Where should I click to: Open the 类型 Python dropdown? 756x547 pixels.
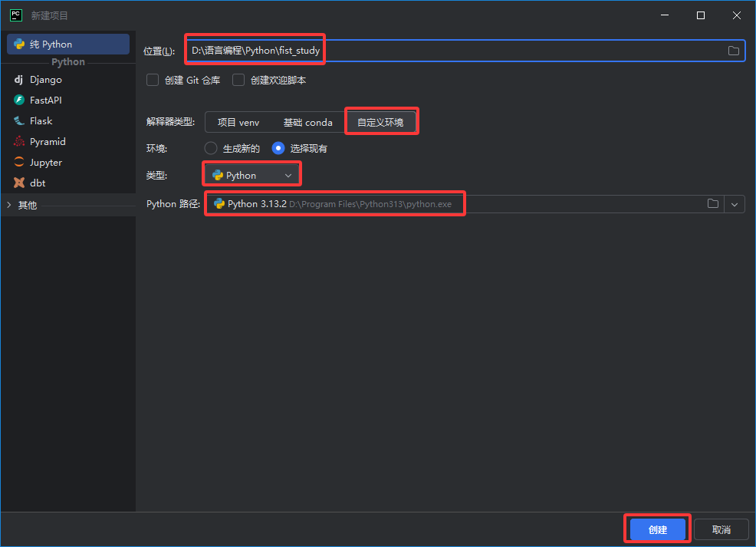coord(251,176)
